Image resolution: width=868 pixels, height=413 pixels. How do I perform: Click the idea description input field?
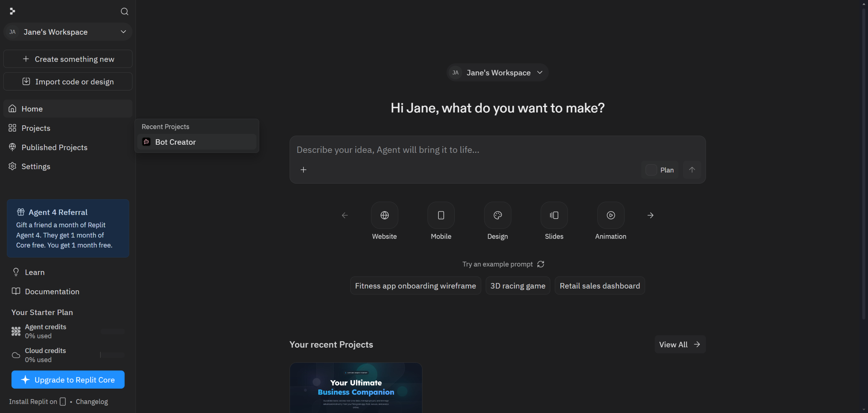475,150
